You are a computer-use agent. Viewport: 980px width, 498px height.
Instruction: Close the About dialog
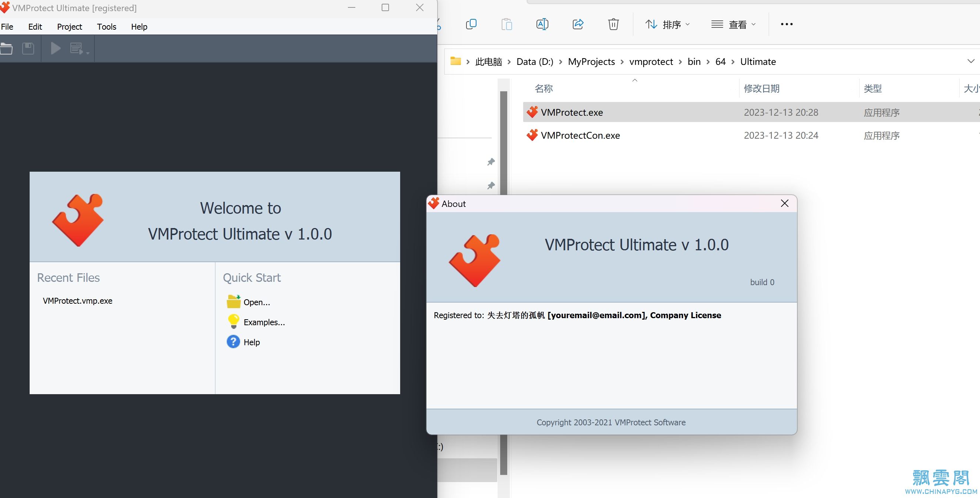click(784, 203)
